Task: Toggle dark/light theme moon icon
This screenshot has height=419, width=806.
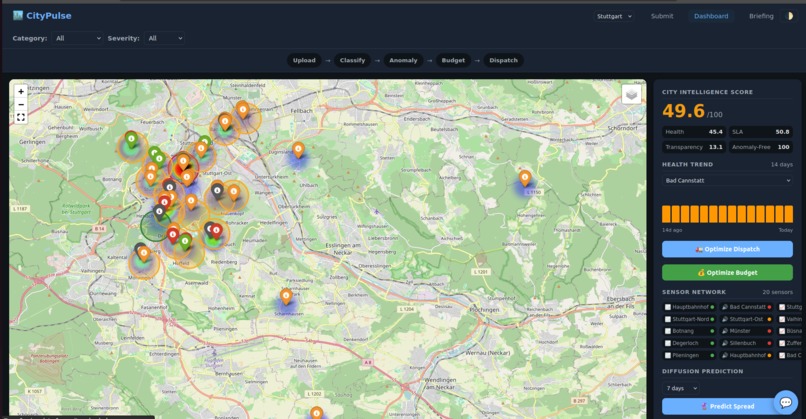Action: coord(790,16)
